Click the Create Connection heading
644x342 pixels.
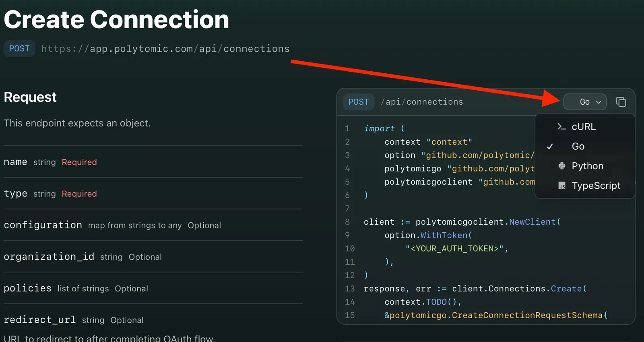coord(116,19)
